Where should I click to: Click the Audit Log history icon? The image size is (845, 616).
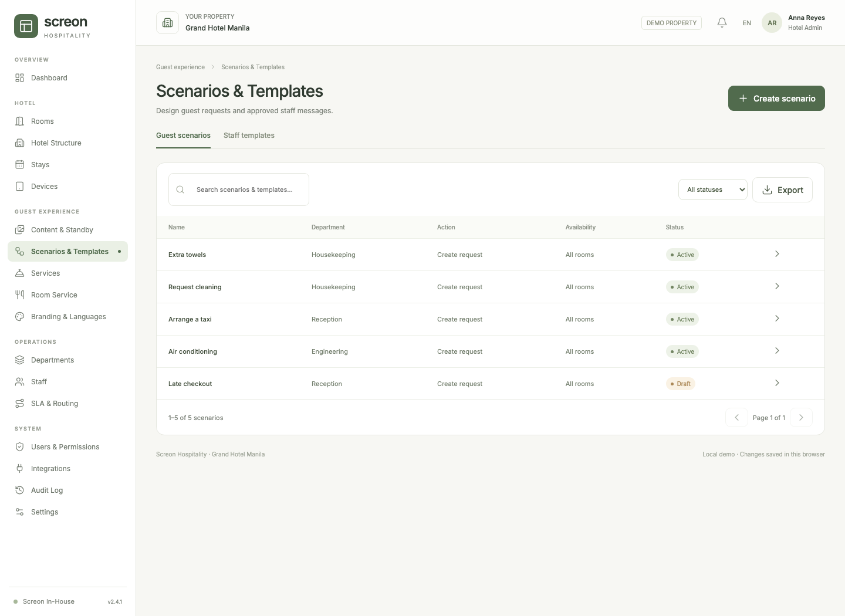click(x=19, y=490)
